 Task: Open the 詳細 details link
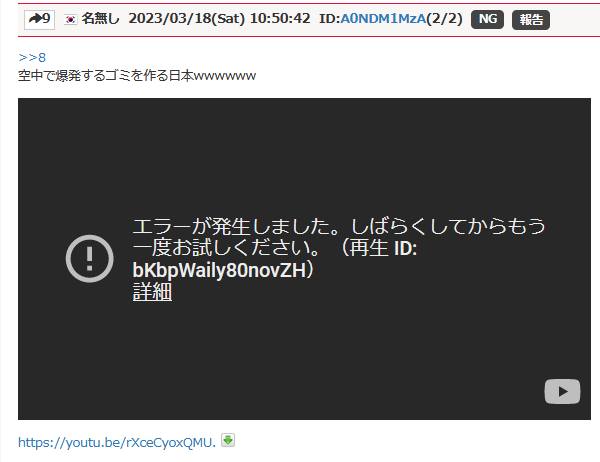[152, 292]
